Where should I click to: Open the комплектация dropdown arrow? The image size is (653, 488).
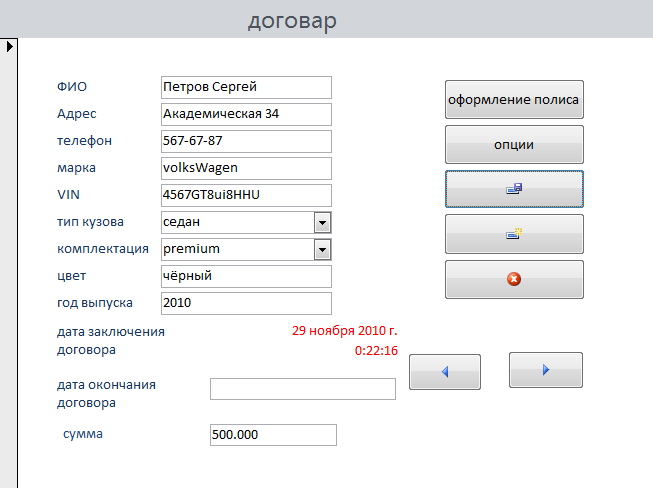pyautogui.click(x=322, y=249)
